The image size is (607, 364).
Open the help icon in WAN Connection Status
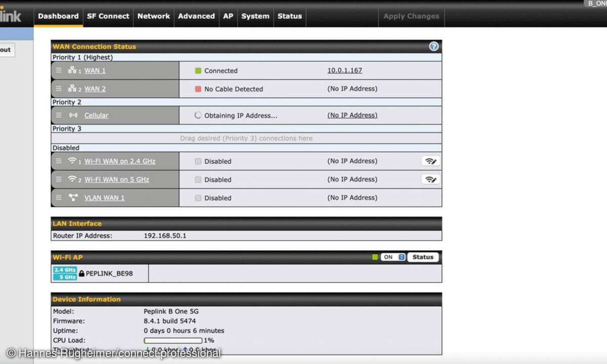(x=433, y=46)
